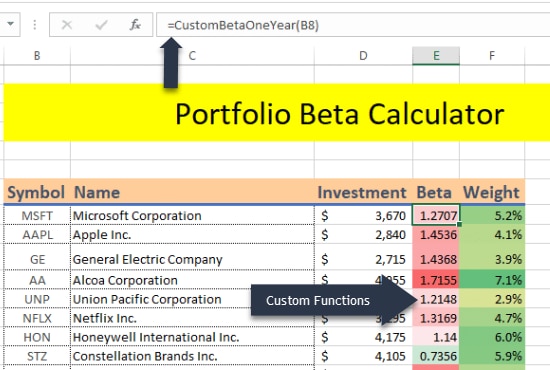Viewport: 550px width, 370px height.
Task: Click the Weight column header cell
Action: pos(492,192)
